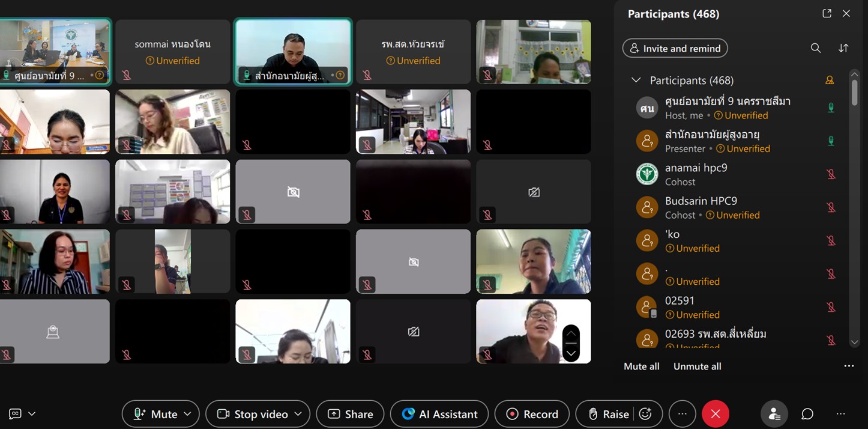868x429 pixels.
Task: Click Mute all participants
Action: coord(641,367)
